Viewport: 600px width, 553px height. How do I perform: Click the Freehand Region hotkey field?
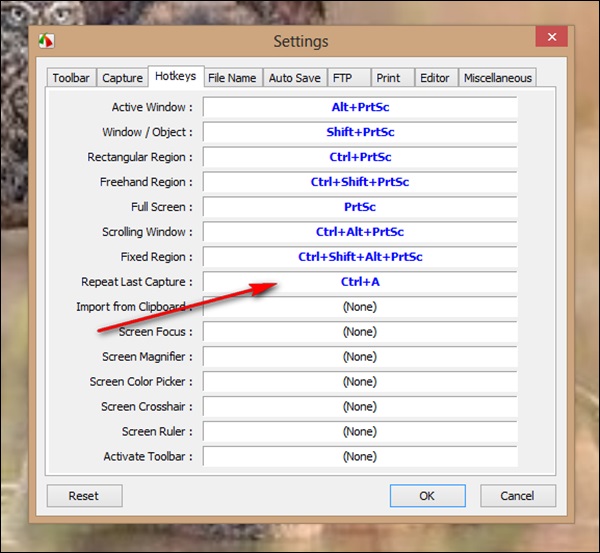[360, 182]
